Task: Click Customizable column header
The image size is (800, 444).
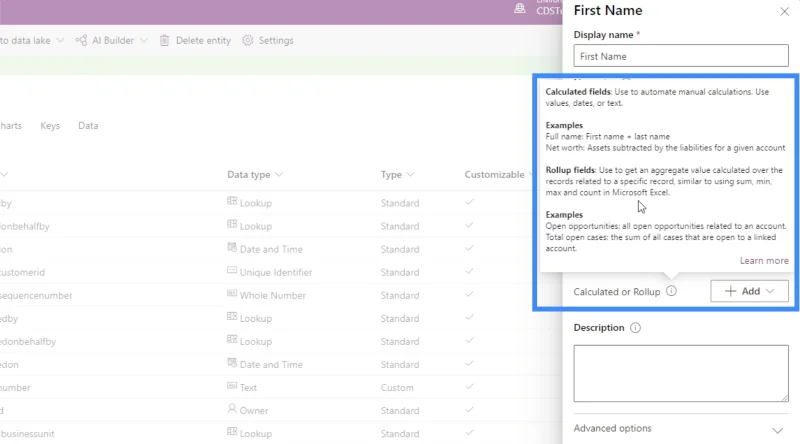Action: (494, 175)
